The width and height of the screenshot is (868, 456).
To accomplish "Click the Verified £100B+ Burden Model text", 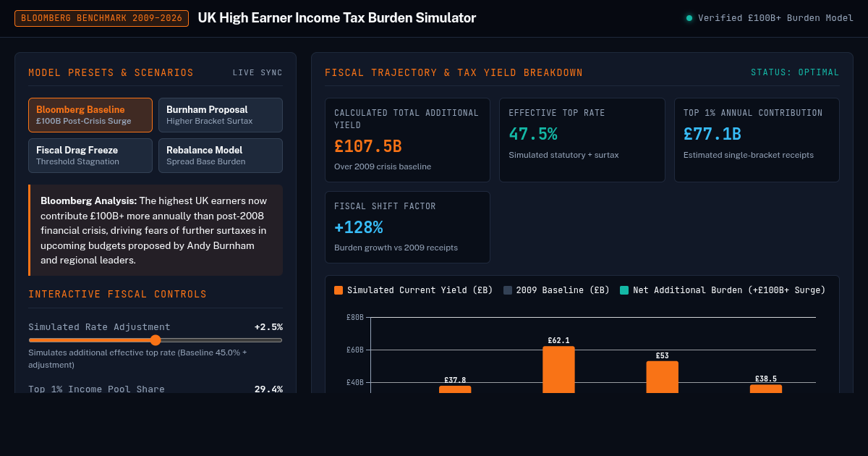I will [775, 18].
